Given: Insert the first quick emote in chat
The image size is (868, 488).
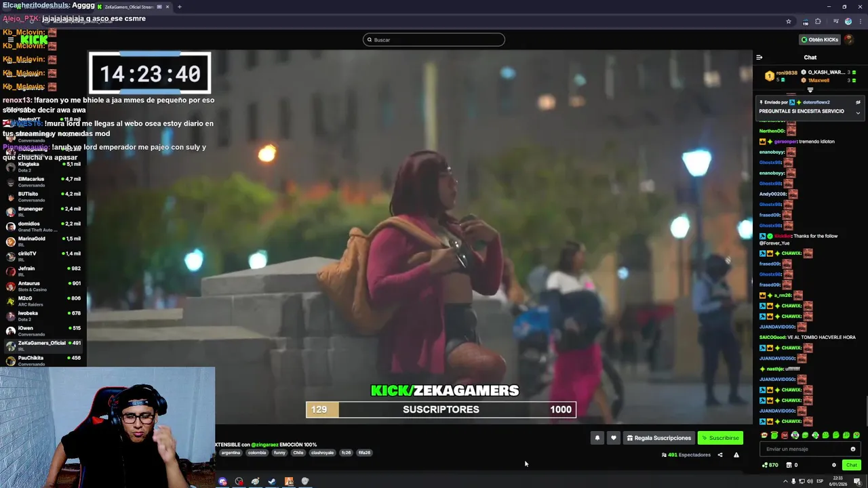Looking at the screenshot, I should click(764, 435).
